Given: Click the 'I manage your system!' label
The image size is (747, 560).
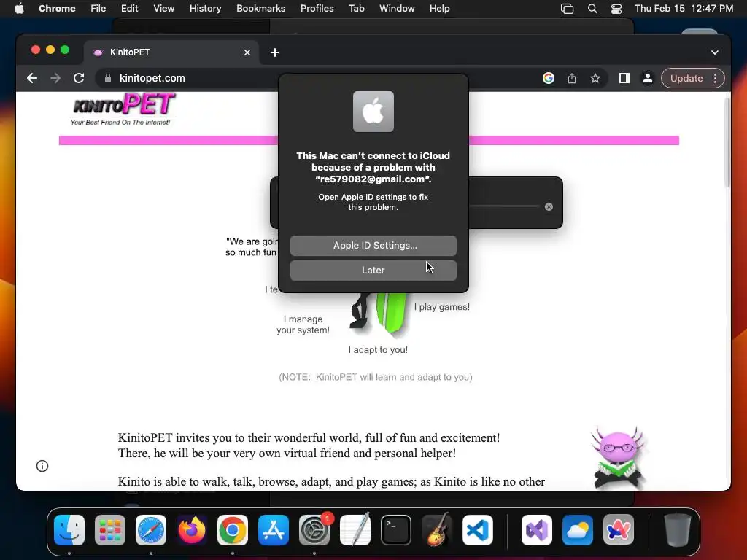Looking at the screenshot, I should (303, 324).
